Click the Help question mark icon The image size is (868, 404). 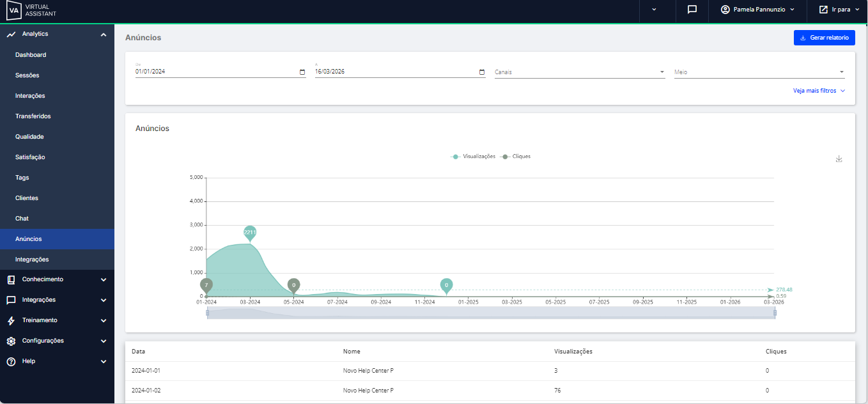click(x=11, y=361)
